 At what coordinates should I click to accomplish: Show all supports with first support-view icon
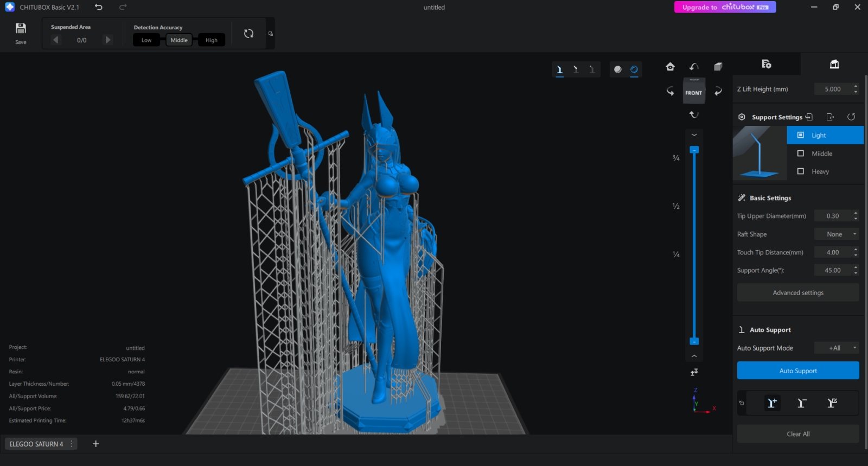pyautogui.click(x=560, y=69)
